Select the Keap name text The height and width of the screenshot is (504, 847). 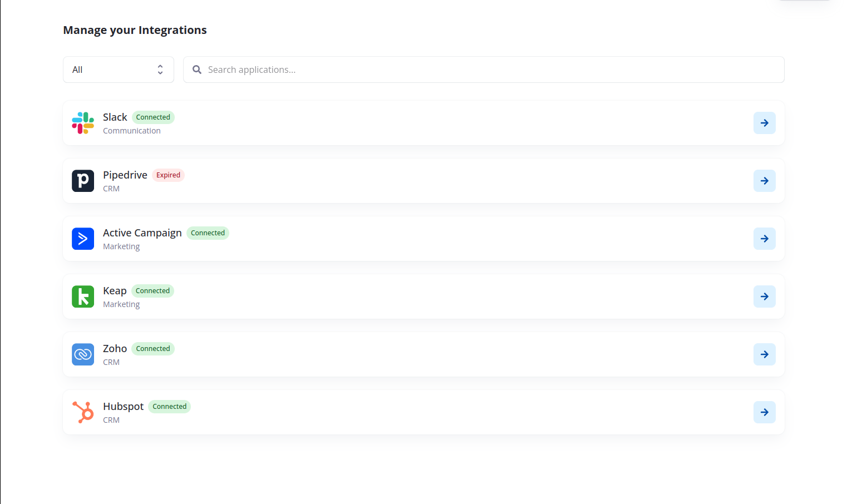115,291
